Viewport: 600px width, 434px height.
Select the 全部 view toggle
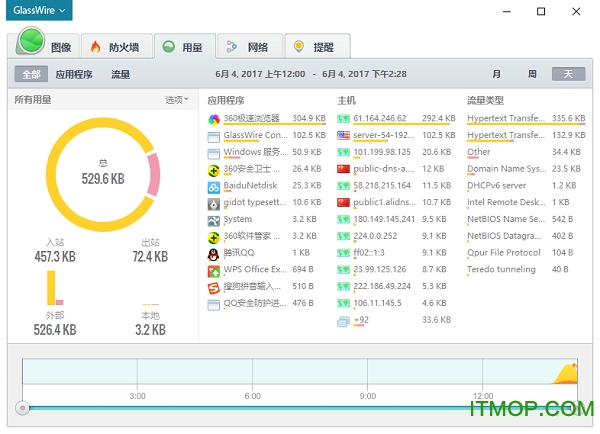click(x=31, y=74)
